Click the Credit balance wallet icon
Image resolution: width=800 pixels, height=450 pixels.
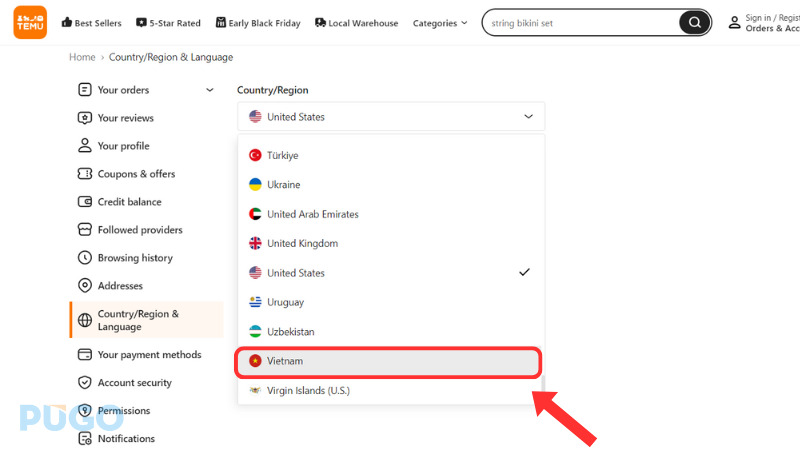85,202
